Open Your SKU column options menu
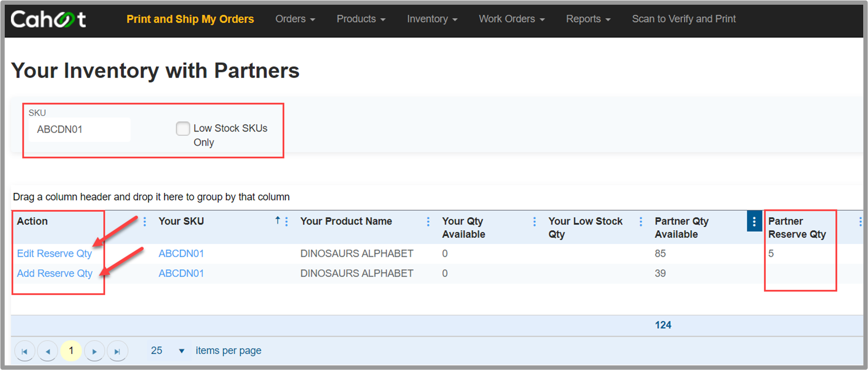The image size is (868, 370). tap(286, 222)
